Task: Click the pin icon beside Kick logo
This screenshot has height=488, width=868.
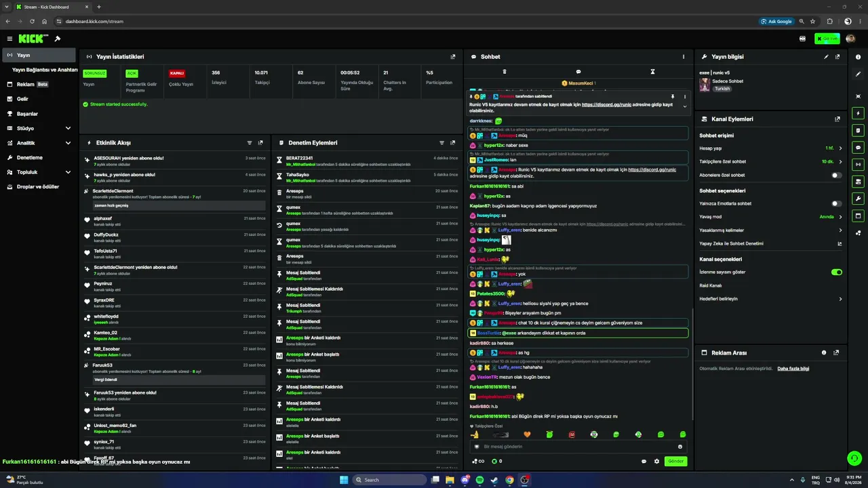Action: (x=58, y=39)
